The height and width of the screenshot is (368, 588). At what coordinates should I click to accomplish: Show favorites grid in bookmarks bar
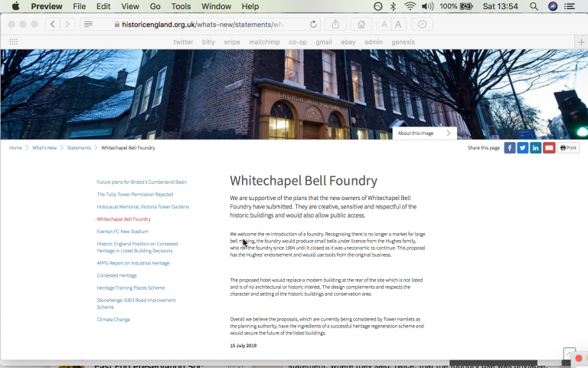click(x=12, y=42)
